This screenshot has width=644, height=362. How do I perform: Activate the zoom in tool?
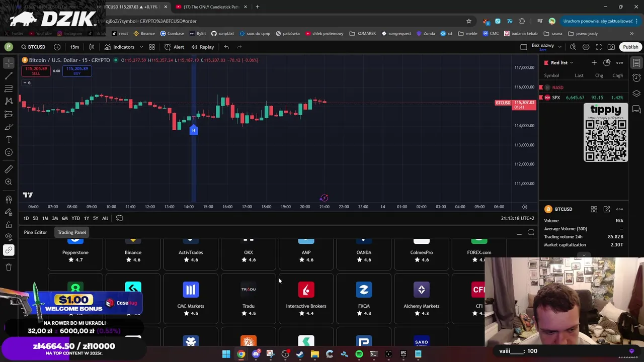click(x=9, y=182)
